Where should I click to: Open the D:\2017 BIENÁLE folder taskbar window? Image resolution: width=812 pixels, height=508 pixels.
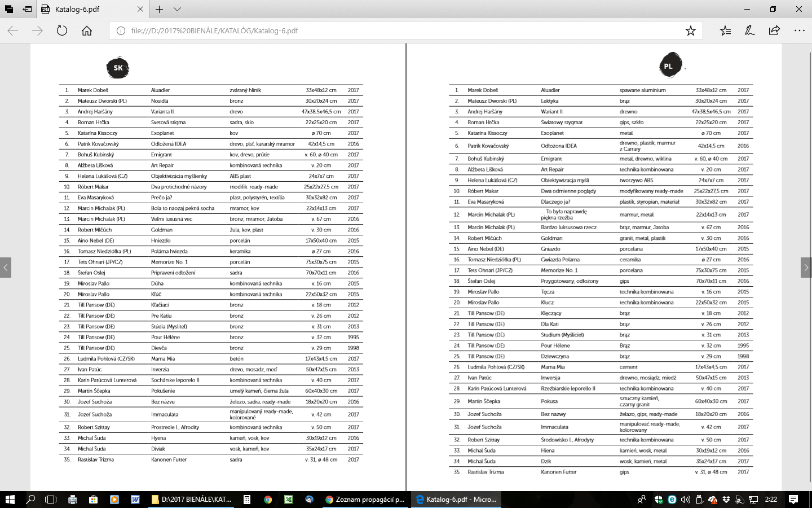point(192,500)
